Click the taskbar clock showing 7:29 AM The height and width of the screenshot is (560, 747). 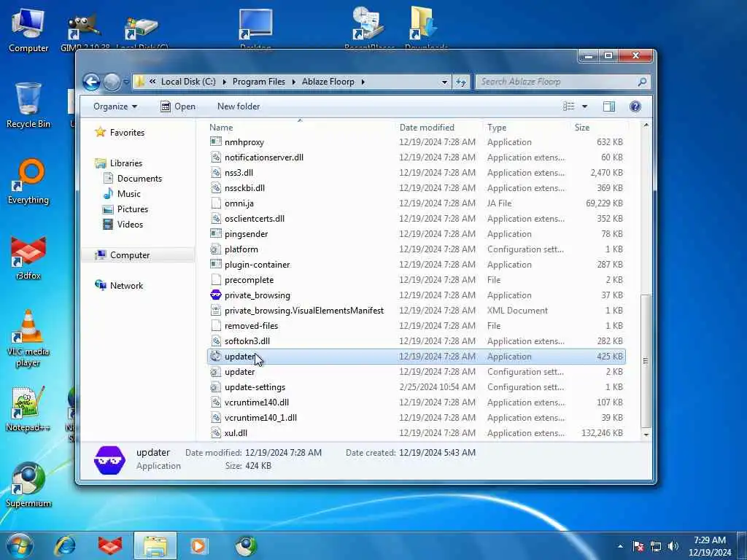[x=710, y=546]
